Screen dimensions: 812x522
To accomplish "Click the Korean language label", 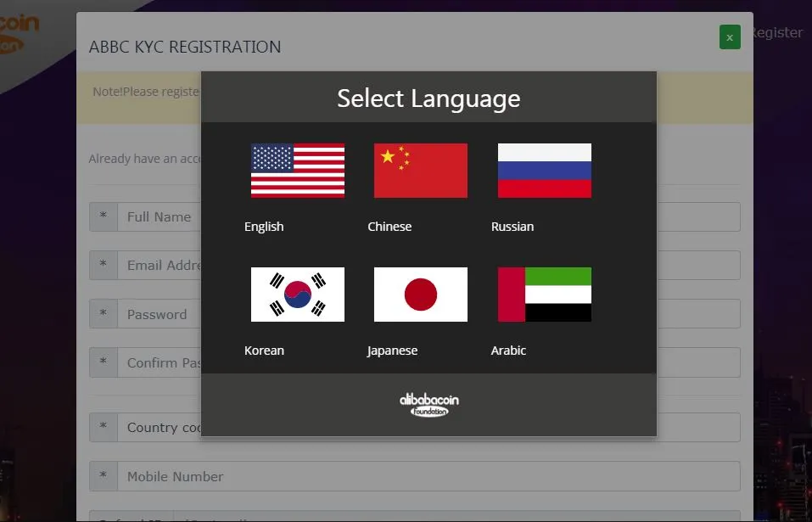I will click(264, 351).
